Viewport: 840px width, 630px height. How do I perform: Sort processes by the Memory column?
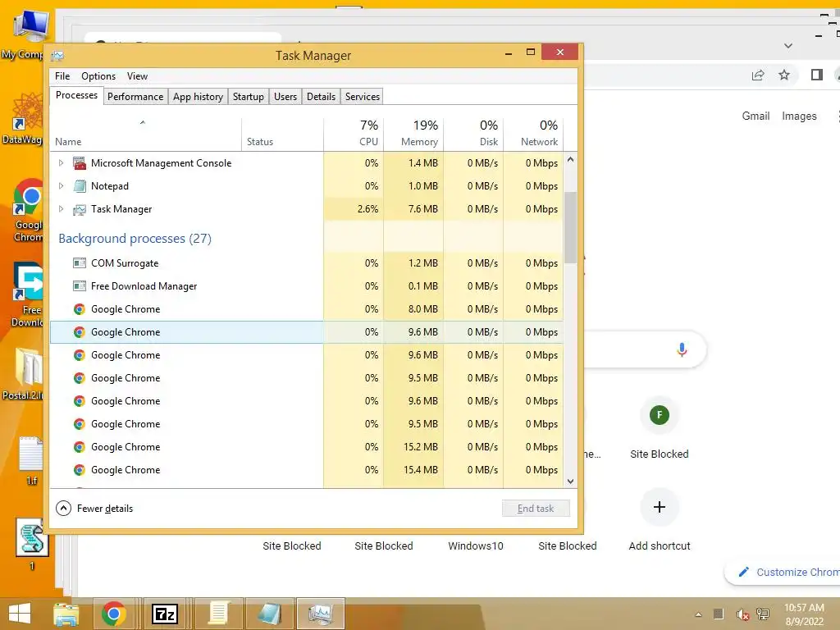413,133
